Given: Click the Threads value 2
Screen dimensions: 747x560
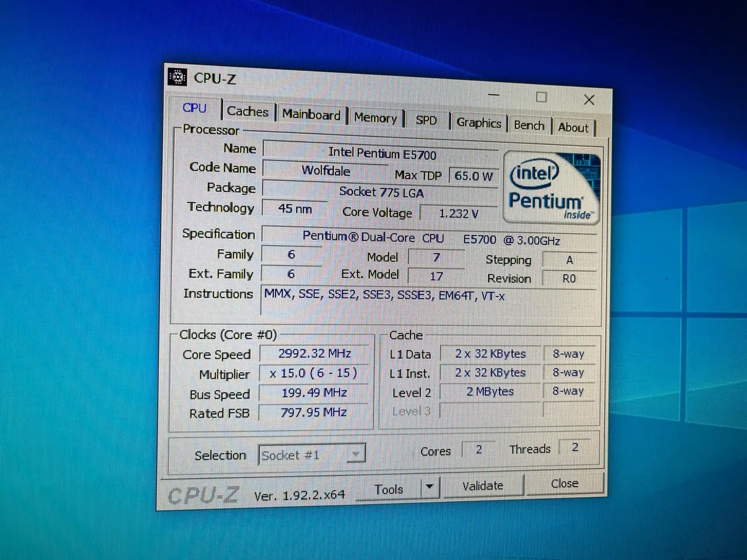Looking at the screenshot, I should 575,447.
